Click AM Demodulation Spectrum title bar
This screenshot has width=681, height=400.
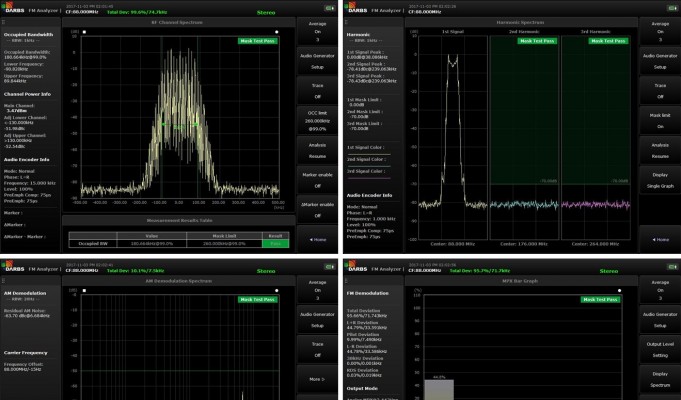179,281
